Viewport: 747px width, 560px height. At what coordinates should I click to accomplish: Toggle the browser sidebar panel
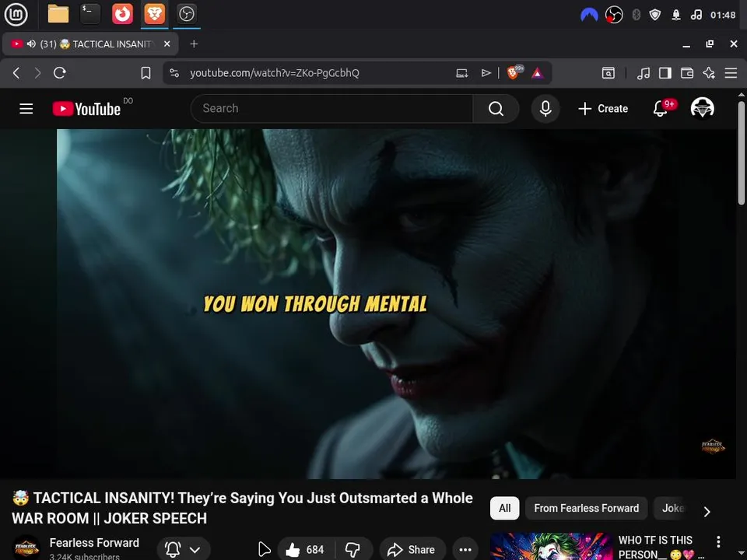point(665,73)
